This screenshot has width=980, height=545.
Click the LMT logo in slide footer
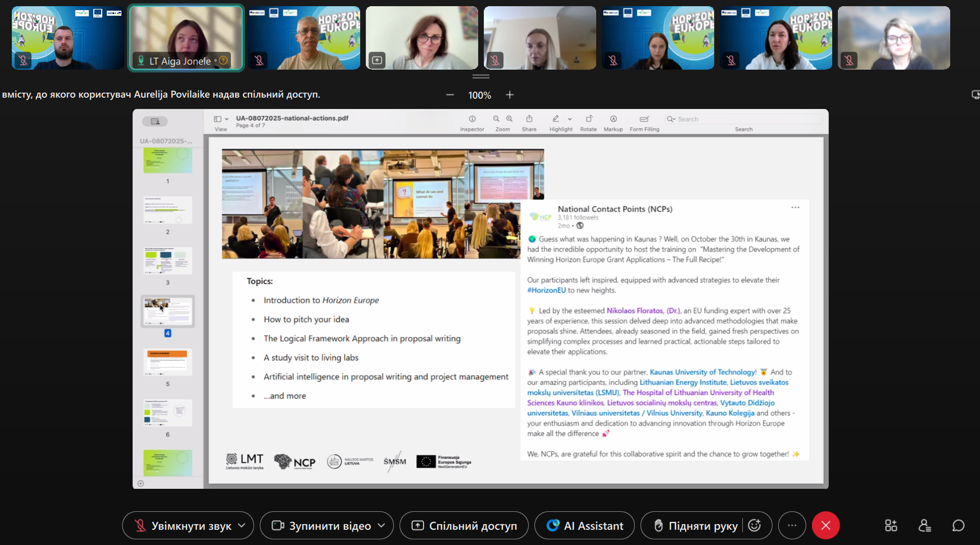point(244,461)
